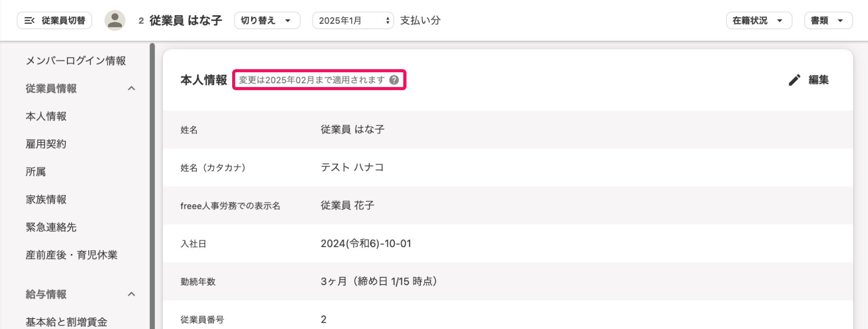Open the 在籍状況 dropdown
The height and width of the screenshot is (329, 868).
759,20
